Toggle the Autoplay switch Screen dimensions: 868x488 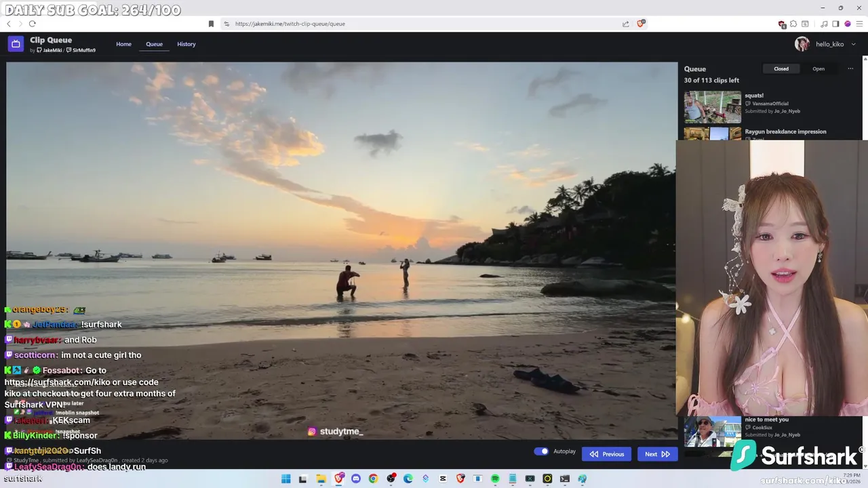click(541, 451)
